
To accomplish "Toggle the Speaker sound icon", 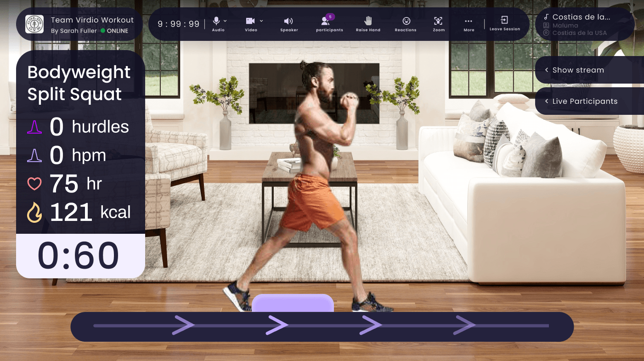I will point(288,21).
